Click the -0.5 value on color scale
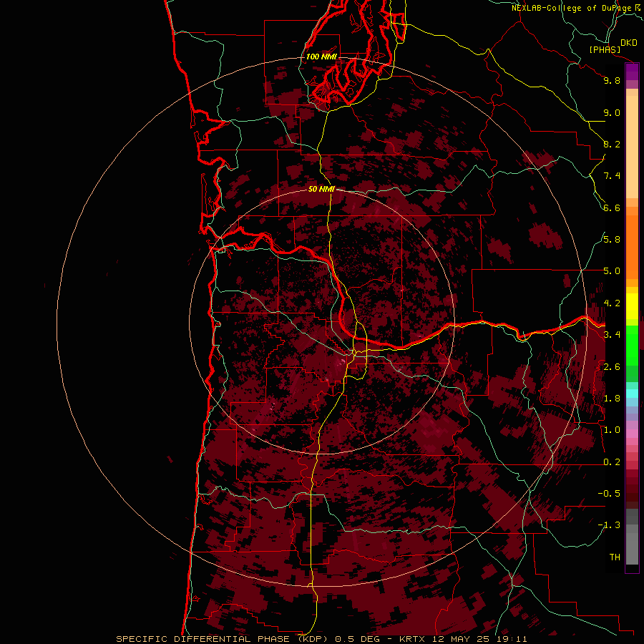This screenshot has width=644, height=644. [x=609, y=494]
